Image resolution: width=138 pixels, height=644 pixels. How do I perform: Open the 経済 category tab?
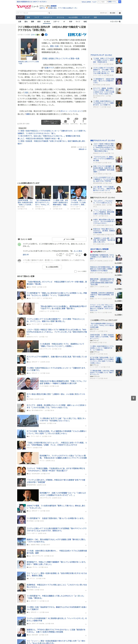(39, 21)
